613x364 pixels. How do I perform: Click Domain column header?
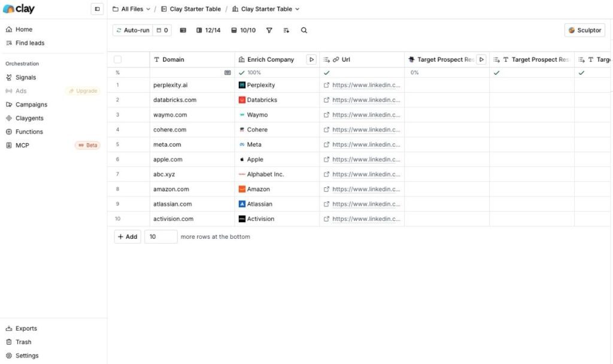pyautogui.click(x=192, y=59)
